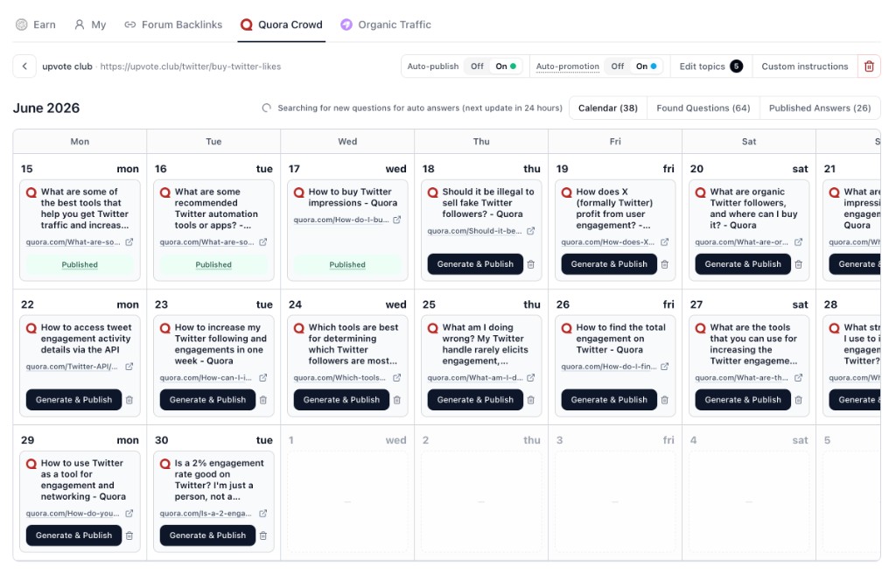The image size is (896, 588).
Task: Generate & Publish the June 18 answer
Action: (475, 264)
